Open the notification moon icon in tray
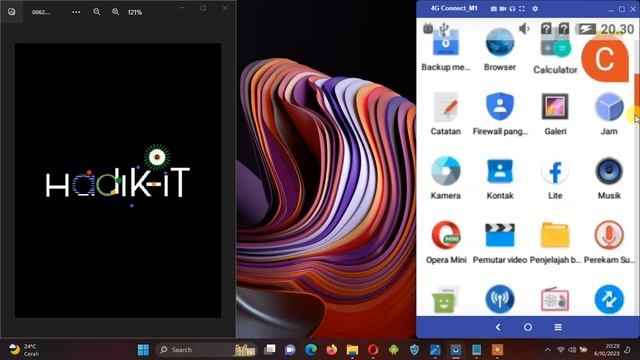 628,350
